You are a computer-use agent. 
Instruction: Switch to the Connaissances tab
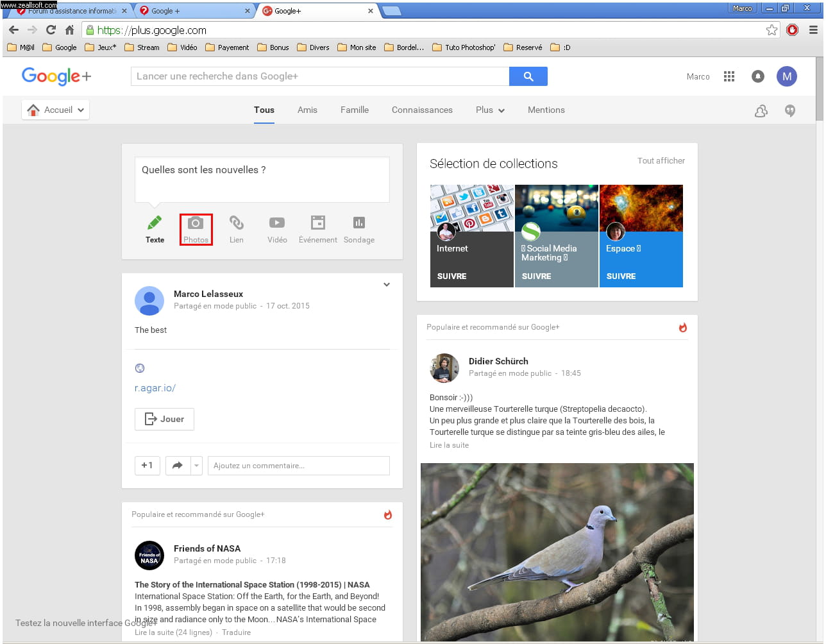[422, 110]
